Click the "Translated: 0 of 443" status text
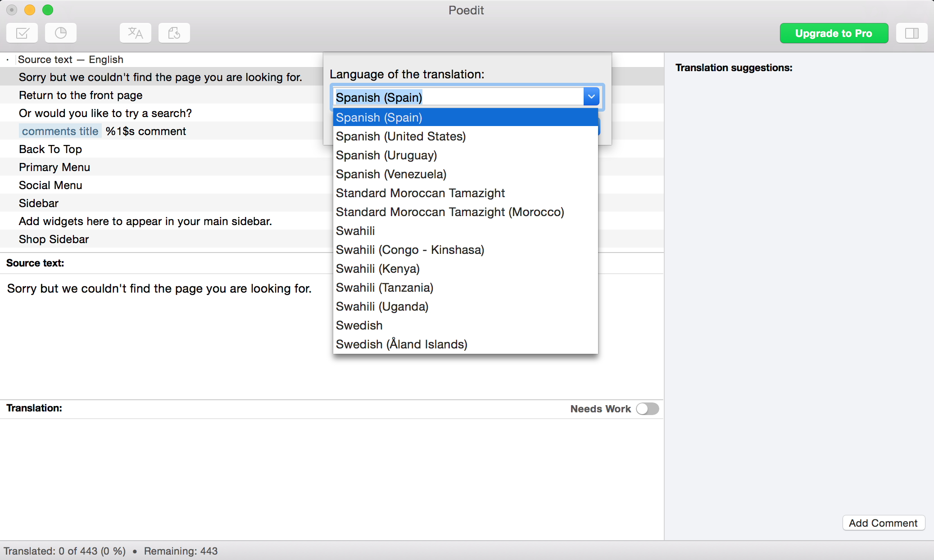 65,551
